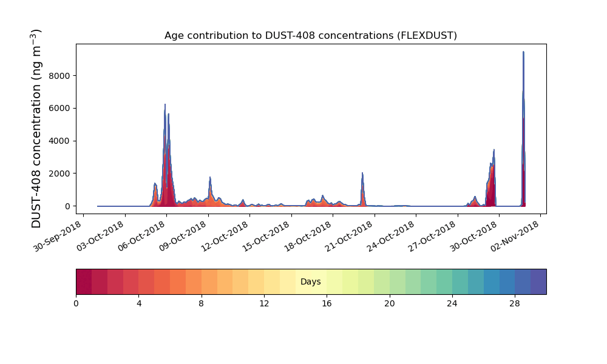This screenshot has height=364, width=607.
Task: Click the y-axis tick label 6000
Action: (x=59, y=109)
